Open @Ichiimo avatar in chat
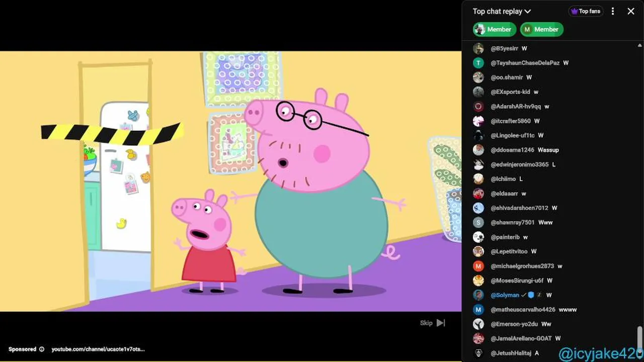The image size is (644, 362). (478, 179)
